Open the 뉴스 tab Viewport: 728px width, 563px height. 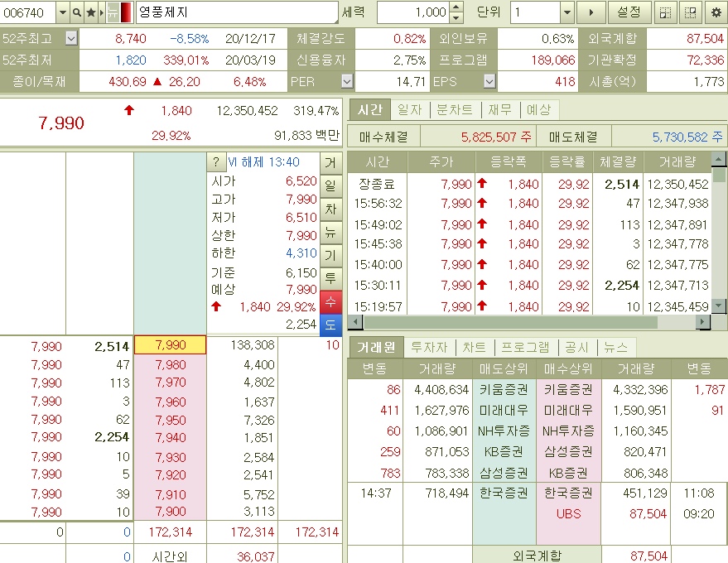[615, 347]
